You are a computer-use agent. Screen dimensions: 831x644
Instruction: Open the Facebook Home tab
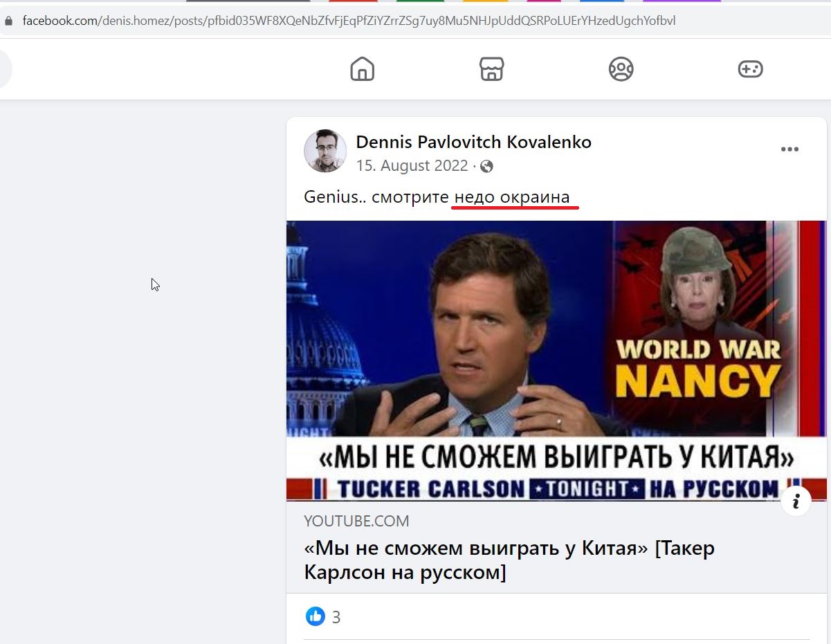tap(362, 69)
